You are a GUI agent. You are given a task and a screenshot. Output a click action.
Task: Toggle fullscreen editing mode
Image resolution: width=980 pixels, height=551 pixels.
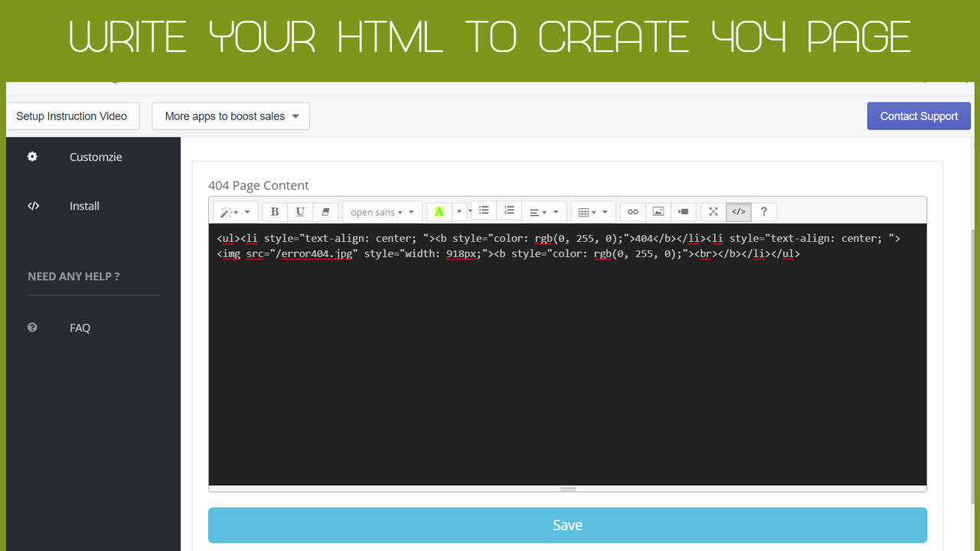click(713, 211)
